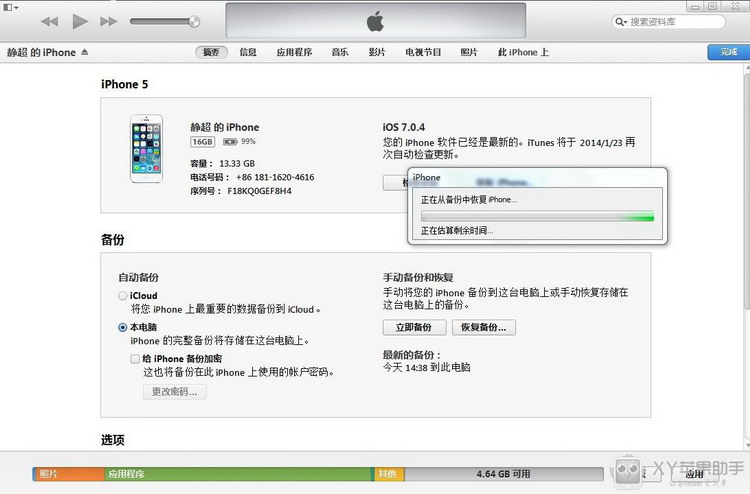Click the 立即备份 button
750x494 pixels.
coord(414,328)
